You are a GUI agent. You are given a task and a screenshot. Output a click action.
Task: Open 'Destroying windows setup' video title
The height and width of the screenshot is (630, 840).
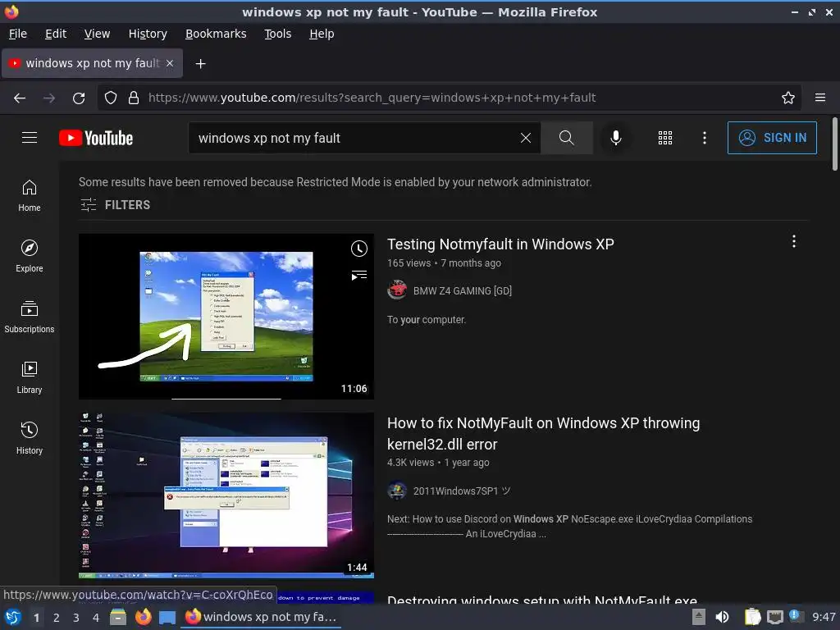click(542, 600)
